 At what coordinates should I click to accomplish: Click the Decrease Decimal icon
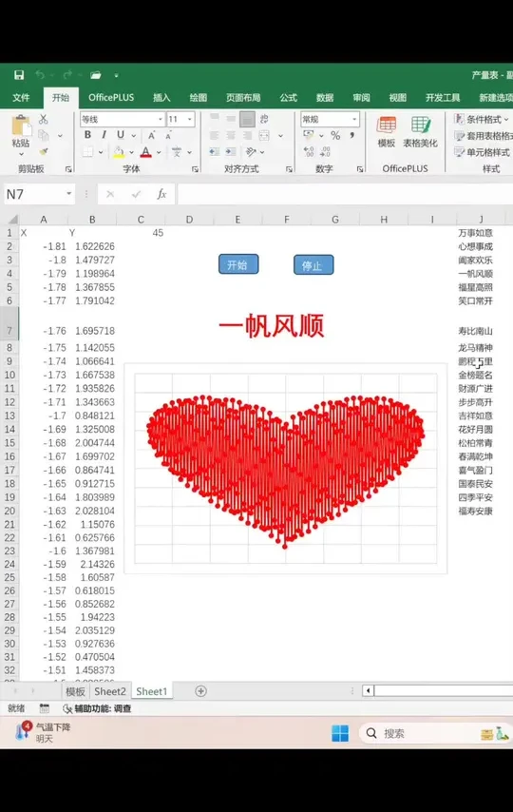tap(326, 152)
